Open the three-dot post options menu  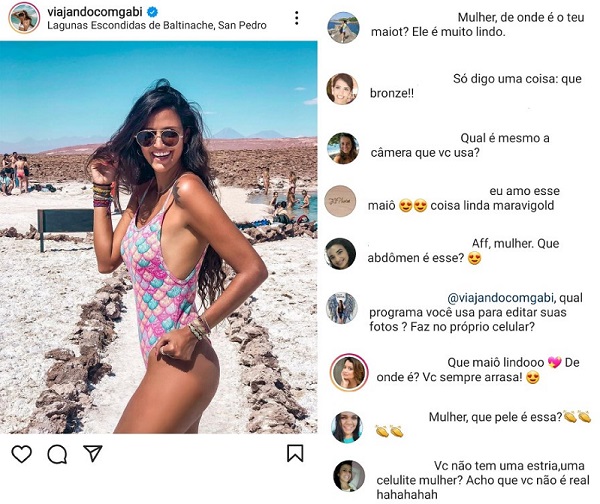pos(296,18)
